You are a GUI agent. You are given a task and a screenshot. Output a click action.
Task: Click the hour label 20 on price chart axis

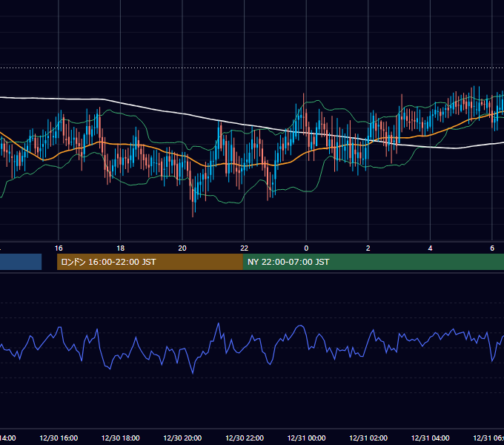pyautogui.click(x=182, y=248)
